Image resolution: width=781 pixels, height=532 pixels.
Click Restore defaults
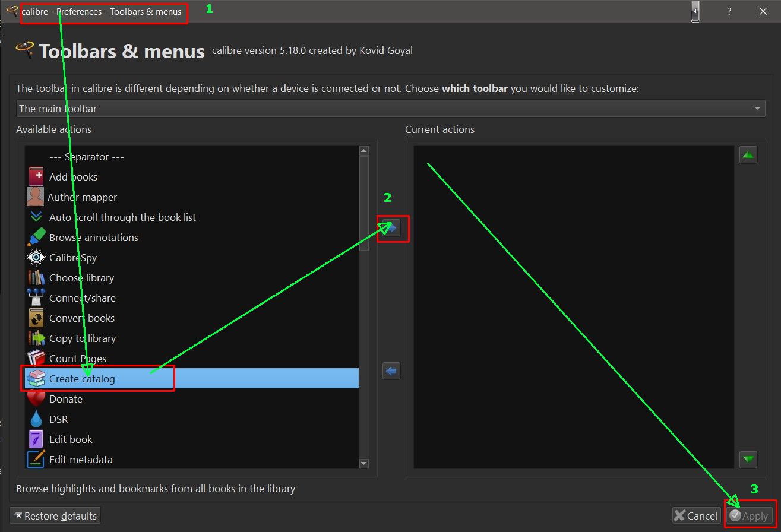click(55, 515)
